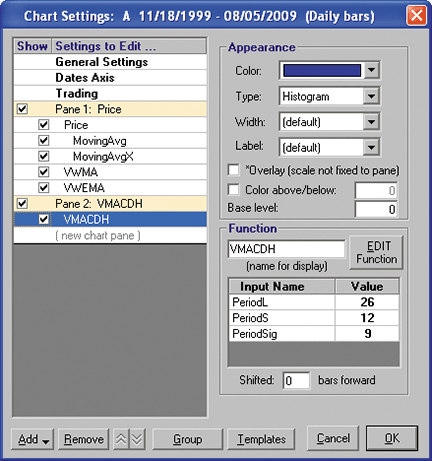Image resolution: width=432 pixels, height=461 pixels.
Task: Enable the Overlay scale checkbox
Action: coord(233,170)
